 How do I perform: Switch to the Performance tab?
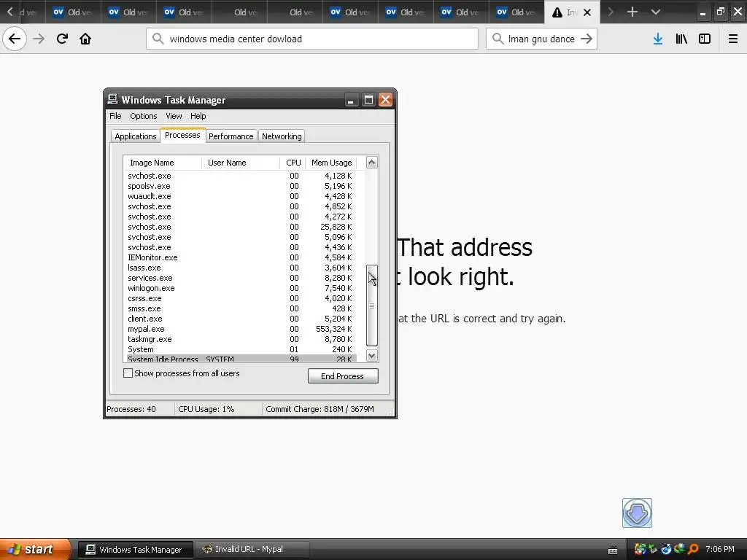(x=231, y=136)
